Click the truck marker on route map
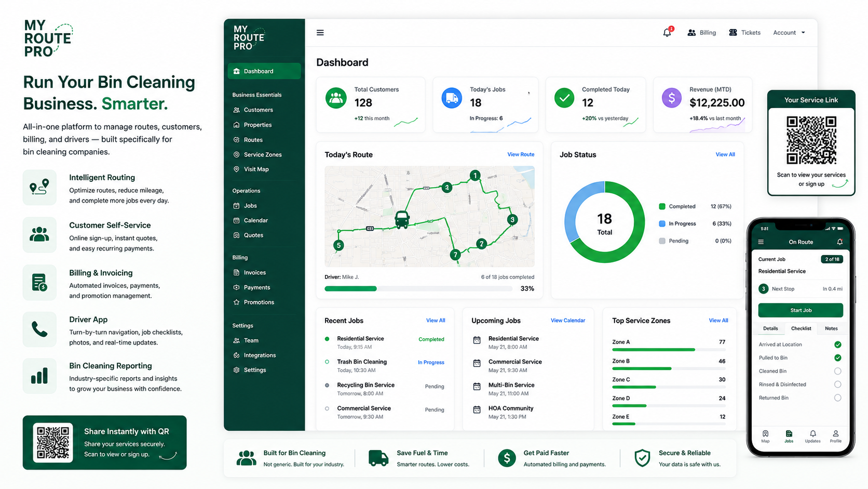Screen dimensions: 868x489 [402, 219]
